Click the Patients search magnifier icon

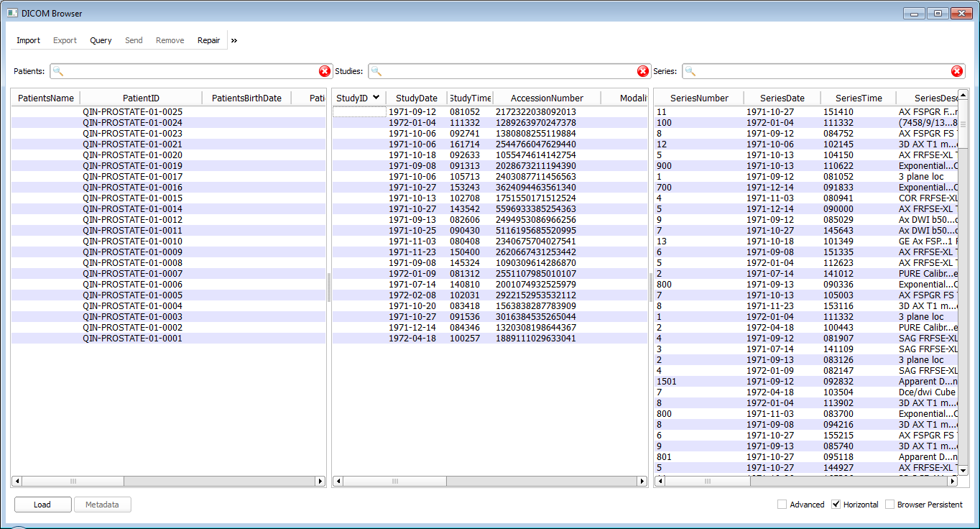click(x=58, y=71)
